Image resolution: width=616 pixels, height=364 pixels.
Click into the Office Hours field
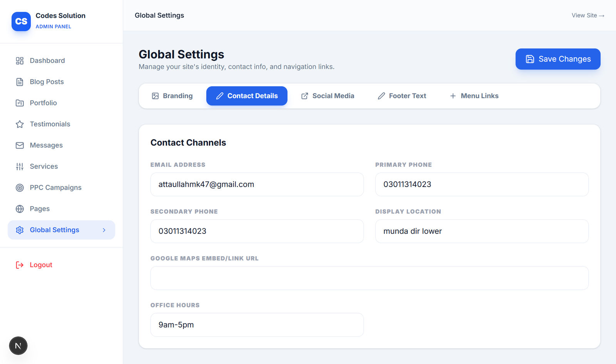[257, 325]
